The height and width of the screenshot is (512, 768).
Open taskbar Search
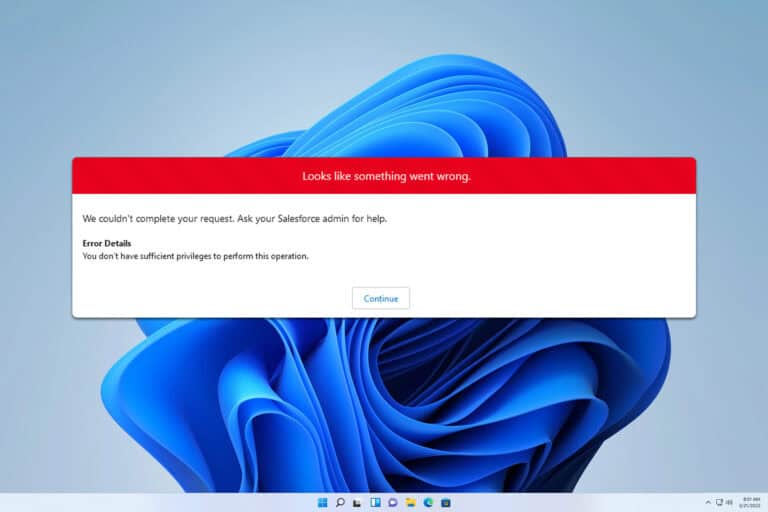[x=340, y=502]
